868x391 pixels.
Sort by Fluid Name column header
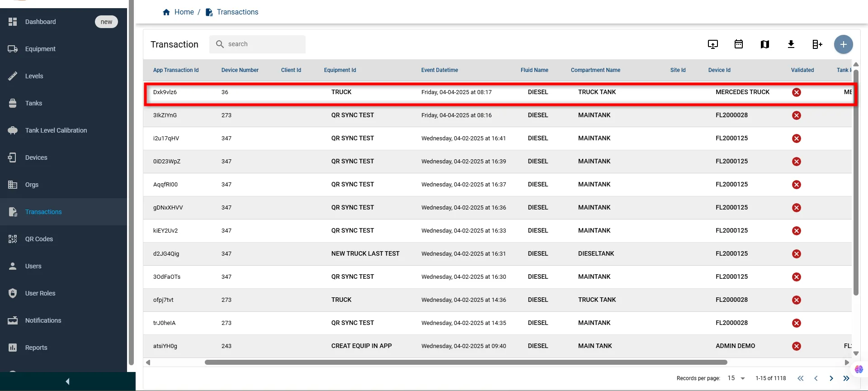pyautogui.click(x=534, y=70)
